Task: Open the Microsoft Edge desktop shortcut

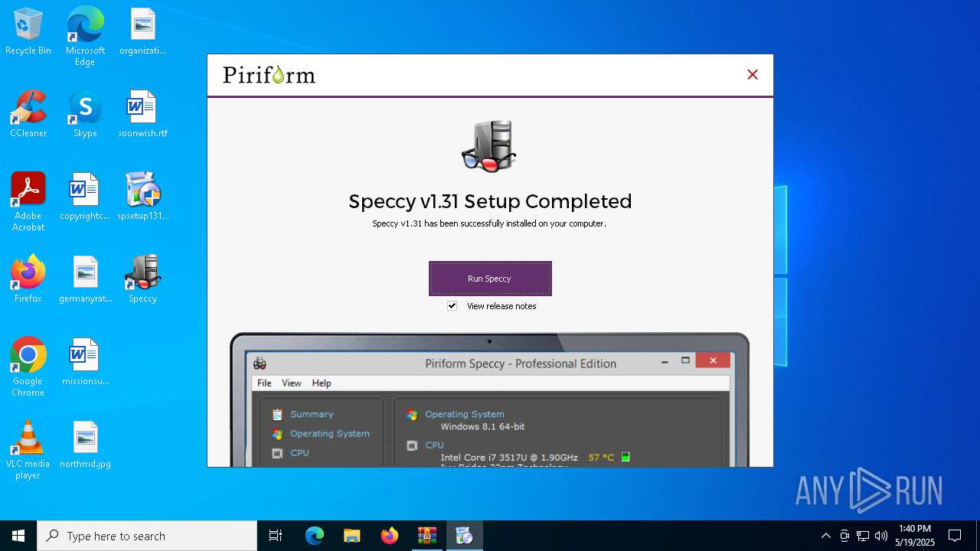Action: coord(85,37)
